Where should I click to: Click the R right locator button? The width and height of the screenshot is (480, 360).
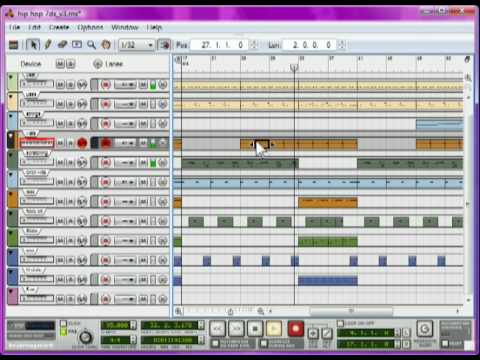tap(406, 343)
